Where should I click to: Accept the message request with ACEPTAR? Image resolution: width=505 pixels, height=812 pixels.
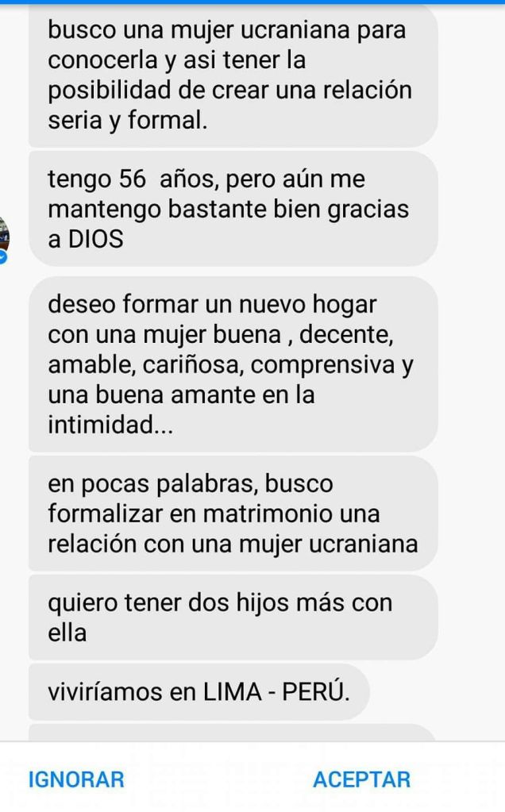click(x=361, y=779)
